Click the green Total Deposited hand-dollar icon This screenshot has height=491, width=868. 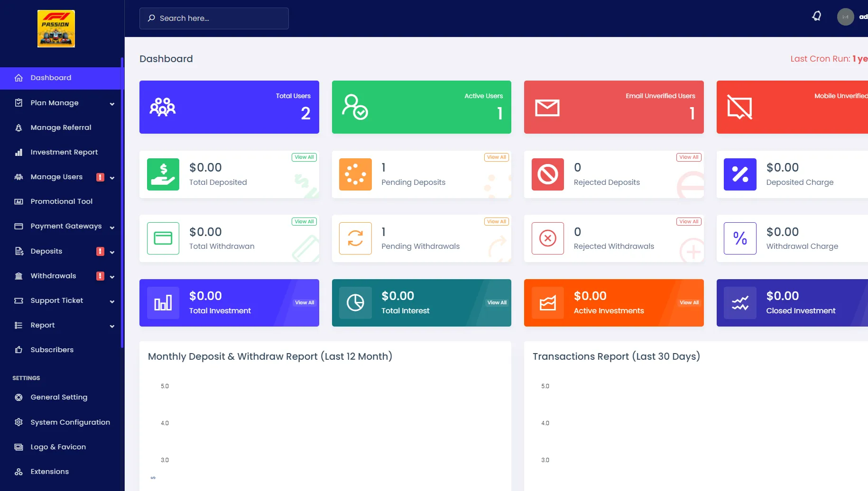[163, 174]
